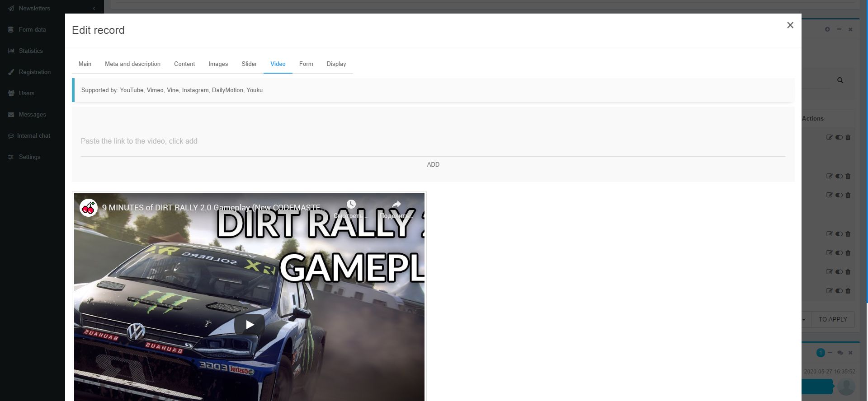This screenshot has height=401, width=868.
Task: Open the Slider tab
Action: [249, 64]
